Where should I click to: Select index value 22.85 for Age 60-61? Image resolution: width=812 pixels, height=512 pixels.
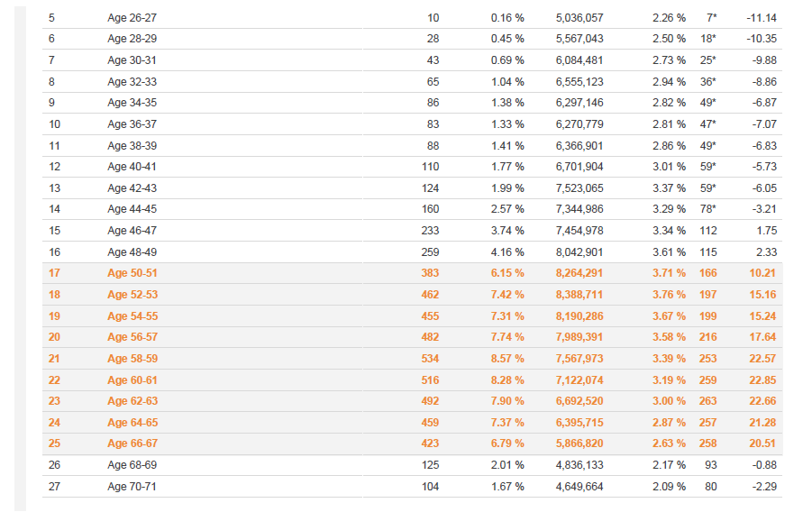click(762, 380)
